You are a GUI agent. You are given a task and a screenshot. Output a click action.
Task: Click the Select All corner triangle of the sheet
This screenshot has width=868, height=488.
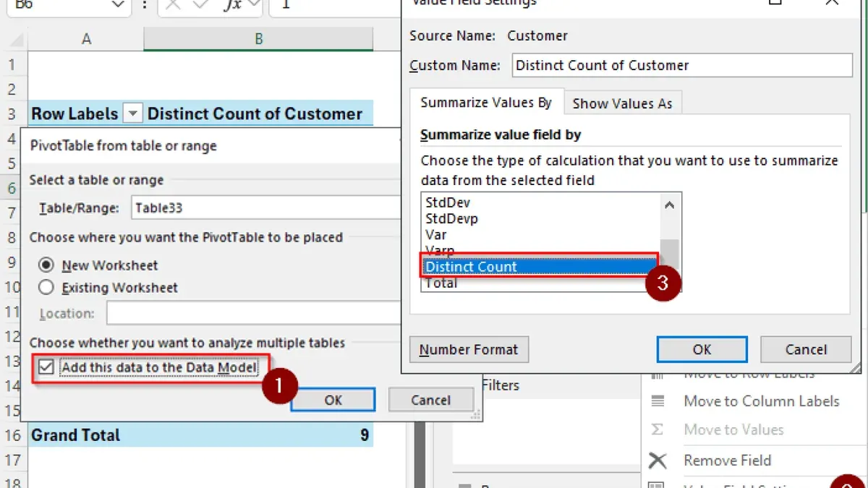(14, 39)
